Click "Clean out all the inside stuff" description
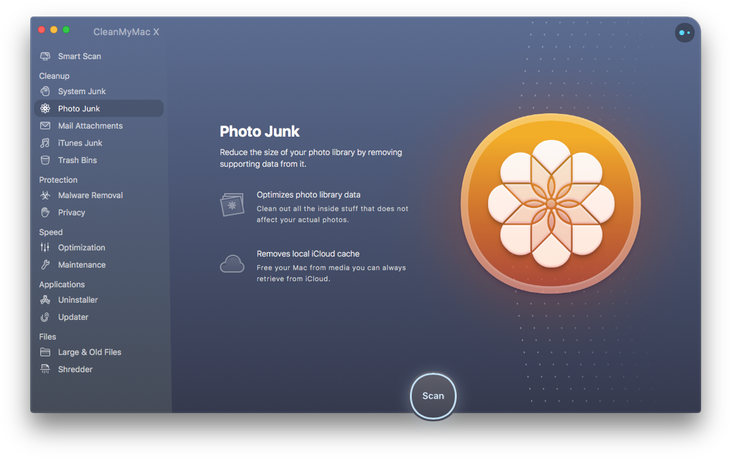Image resolution: width=730 pixels, height=458 pixels. point(332,214)
